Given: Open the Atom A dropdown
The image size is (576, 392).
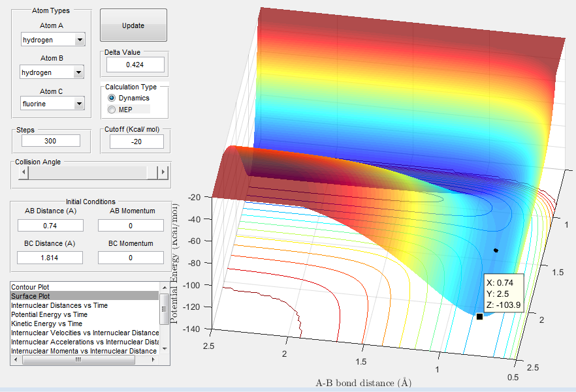Looking at the screenshot, I should (x=80, y=40).
